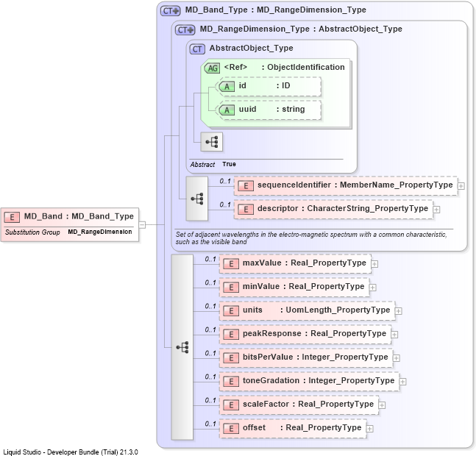Click peakResponse : Real_PropertyType text

coord(314,333)
